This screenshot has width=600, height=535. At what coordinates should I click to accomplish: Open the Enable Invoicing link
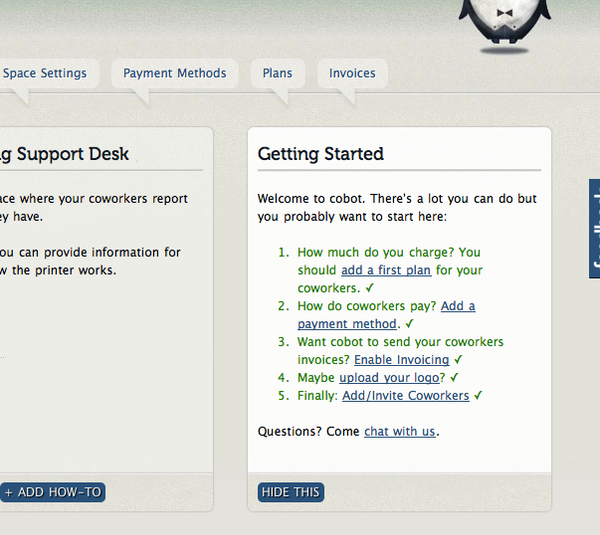pos(401,360)
